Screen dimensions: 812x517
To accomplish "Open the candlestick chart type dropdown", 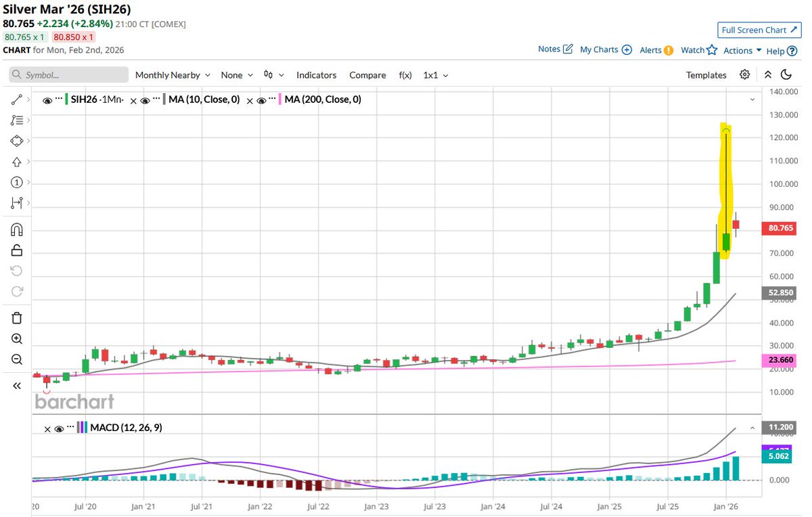I will click(x=273, y=75).
